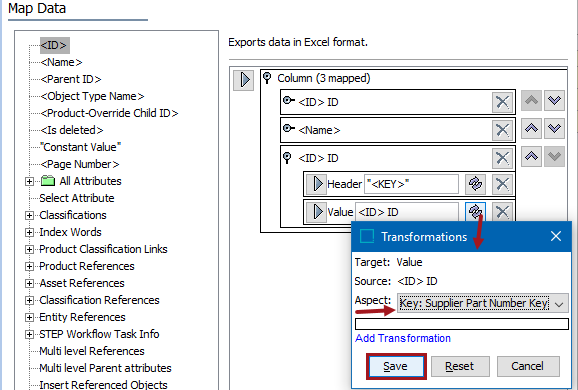
Task: Click the Header "<KEY>" text field
Action: click(x=411, y=184)
